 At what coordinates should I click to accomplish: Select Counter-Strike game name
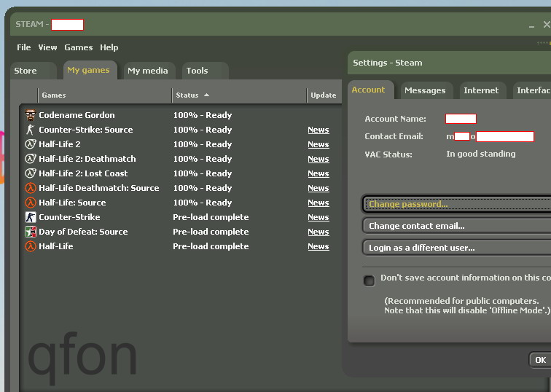point(69,217)
